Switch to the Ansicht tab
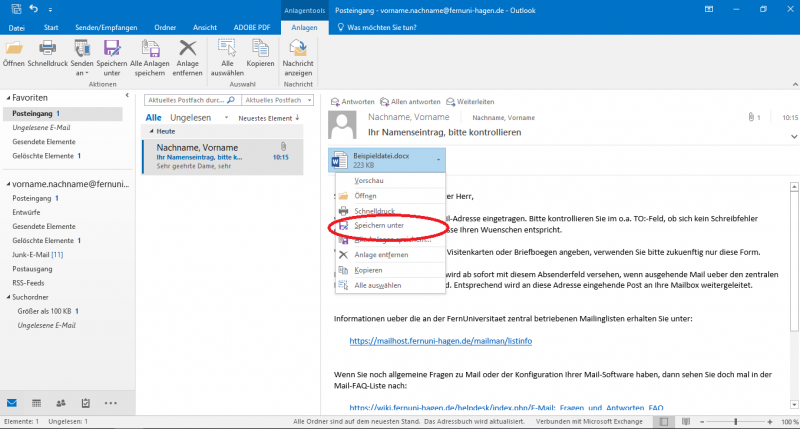Viewport: 800px width, 429px height. (x=205, y=28)
